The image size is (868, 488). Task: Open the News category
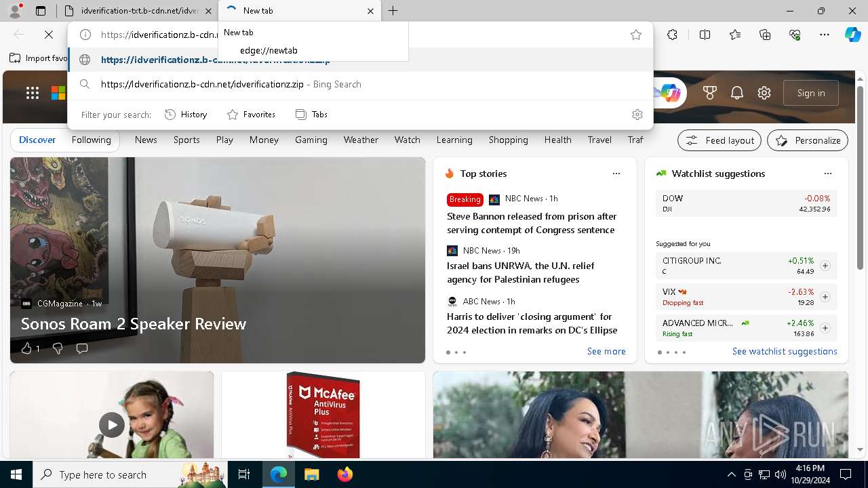coord(146,140)
